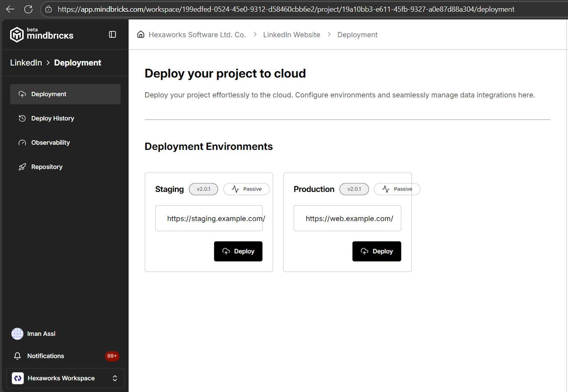Image resolution: width=568 pixels, height=392 pixels.
Task: Click the Notifications bell icon
Action: coord(17,356)
